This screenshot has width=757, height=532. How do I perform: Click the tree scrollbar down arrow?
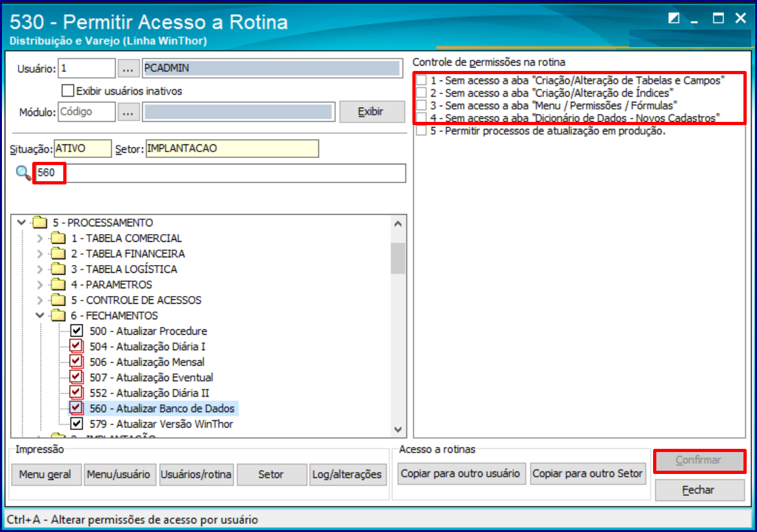click(398, 429)
